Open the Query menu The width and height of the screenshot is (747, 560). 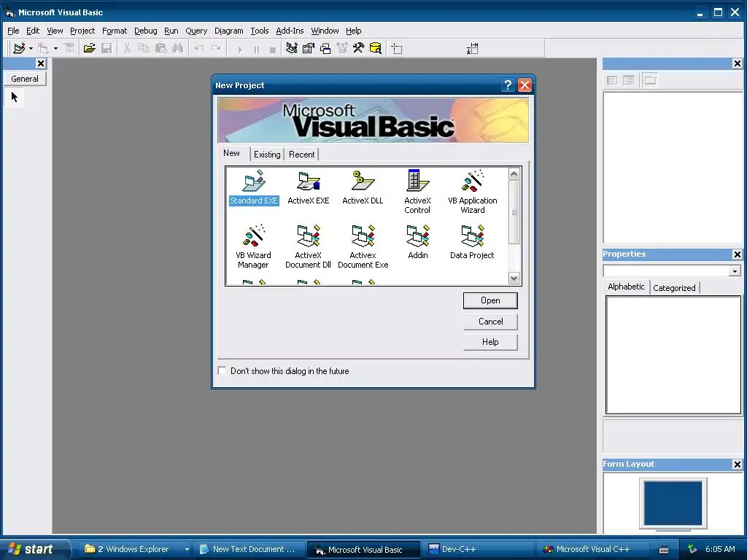tap(196, 31)
